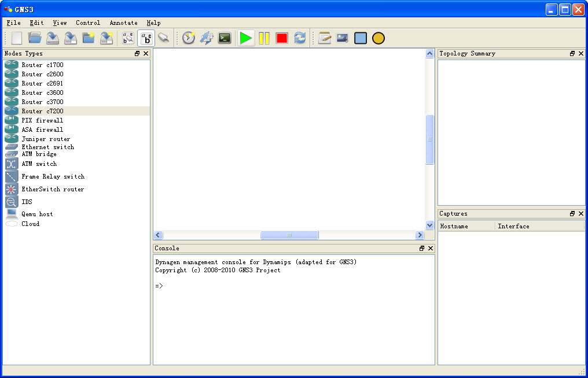The width and height of the screenshot is (588, 378).
Task: Click the Insert picture icon
Action: tap(343, 38)
